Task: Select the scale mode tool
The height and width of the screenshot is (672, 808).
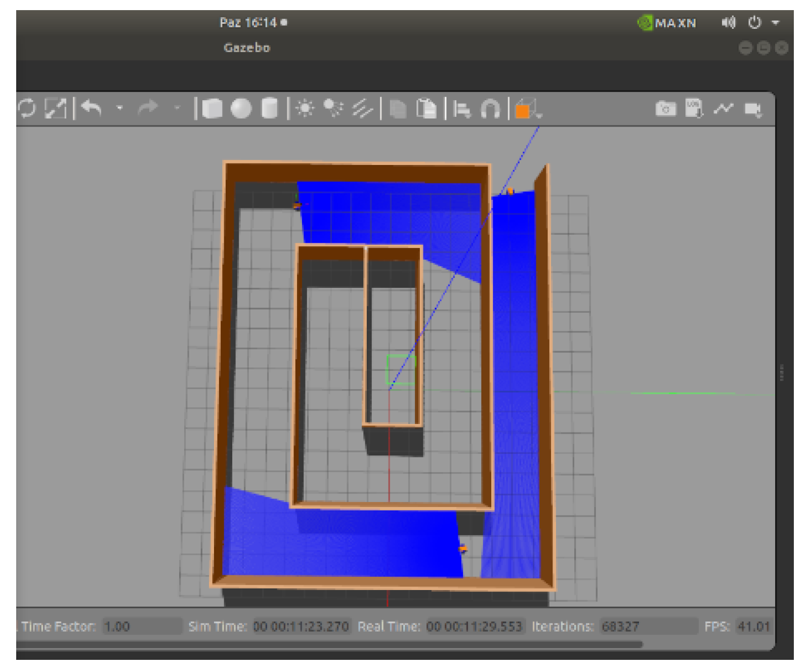Action: click(55, 108)
